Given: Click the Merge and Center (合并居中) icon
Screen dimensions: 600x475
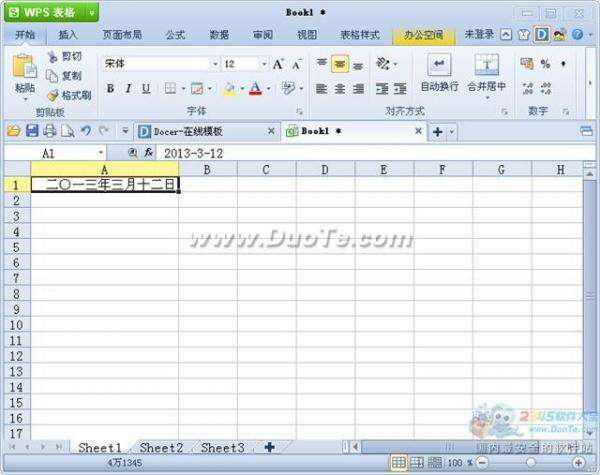Looking at the screenshot, I should point(486,65).
